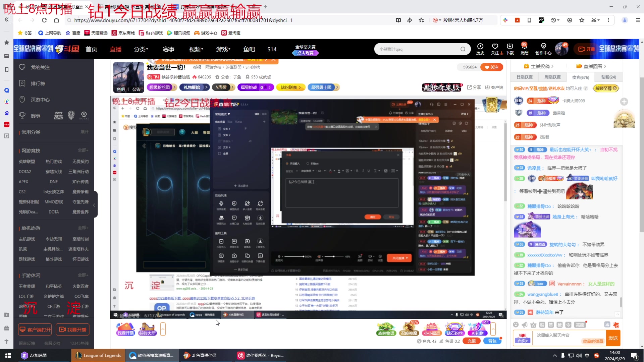The width and height of the screenshot is (644, 362).
Task: Click the download/下载 icon in top navigation
Action: (510, 49)
